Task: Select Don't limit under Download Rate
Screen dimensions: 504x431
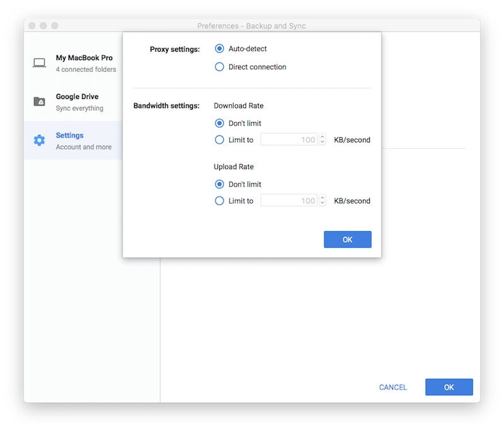Action: 219,124
